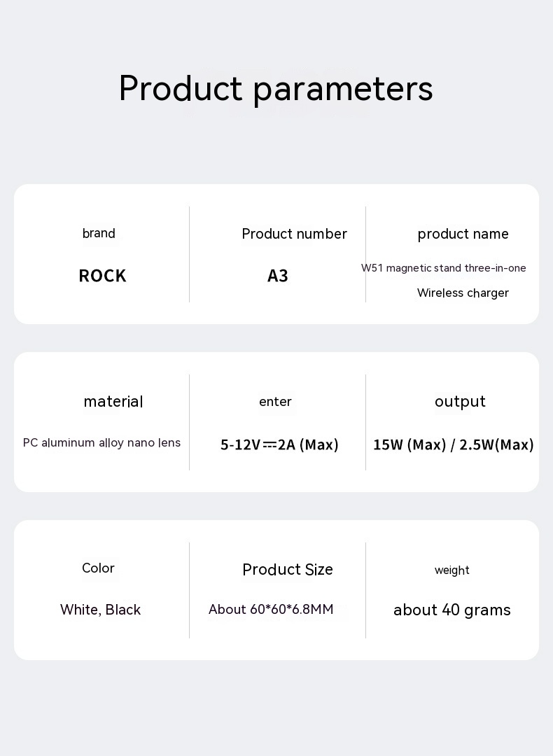Click the "product name" label

click(x=463, y=234)
